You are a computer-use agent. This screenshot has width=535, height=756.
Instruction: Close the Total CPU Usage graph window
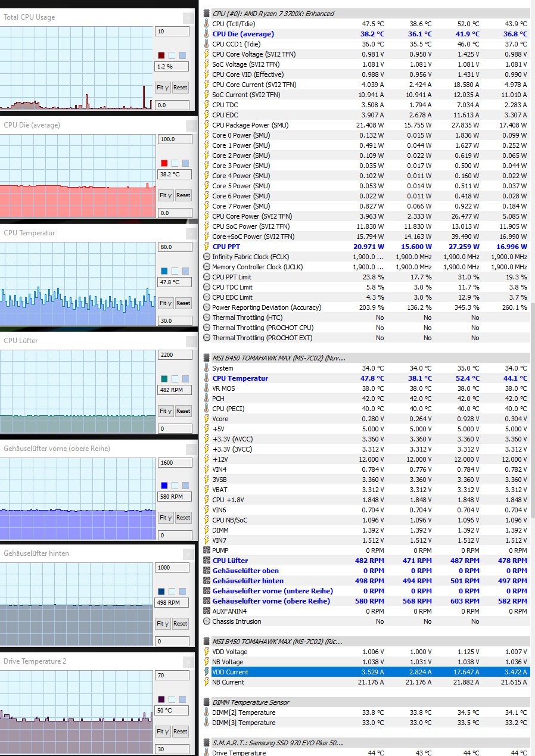pos(188,18)
